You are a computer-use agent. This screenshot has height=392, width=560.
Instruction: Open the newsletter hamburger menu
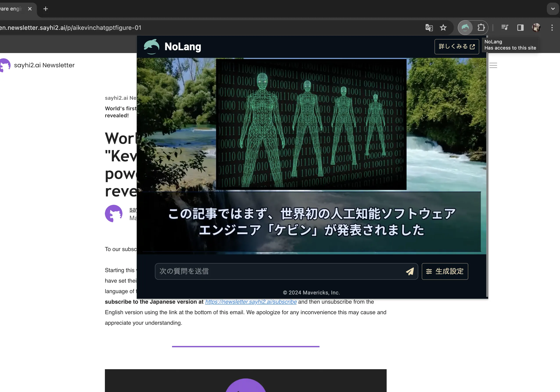pyautogui.click(x=493, y=65)
